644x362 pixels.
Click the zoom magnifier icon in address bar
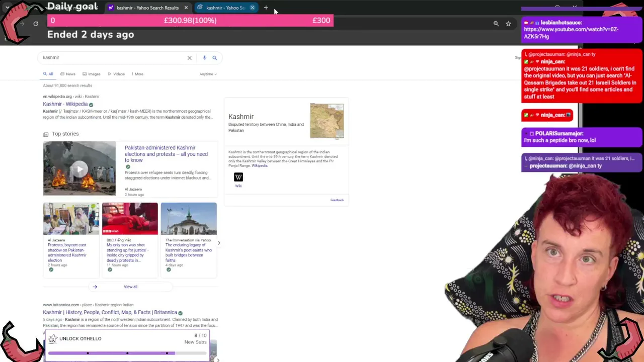coord(496,24)
